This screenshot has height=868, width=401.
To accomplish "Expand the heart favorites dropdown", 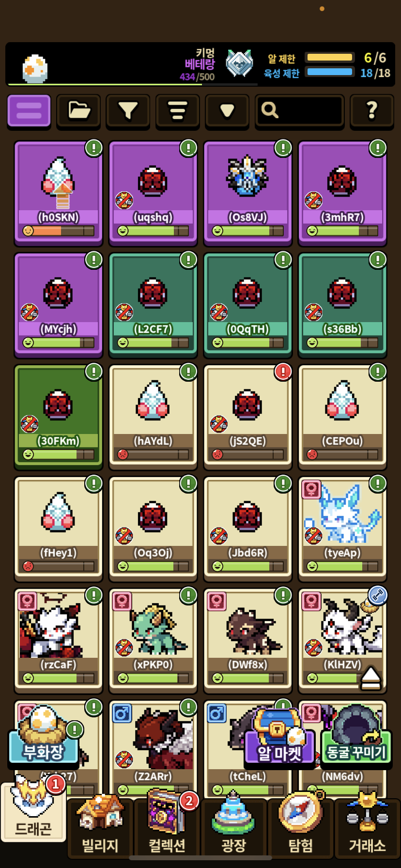I will click(x=227, y=111).
